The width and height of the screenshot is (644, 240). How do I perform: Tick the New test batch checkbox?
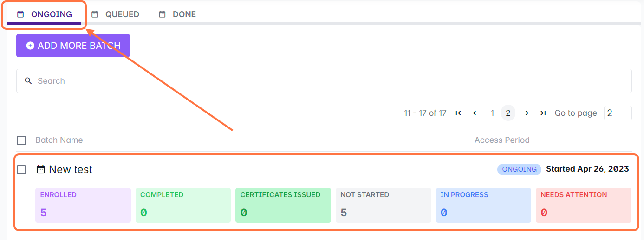click(21, 170)
